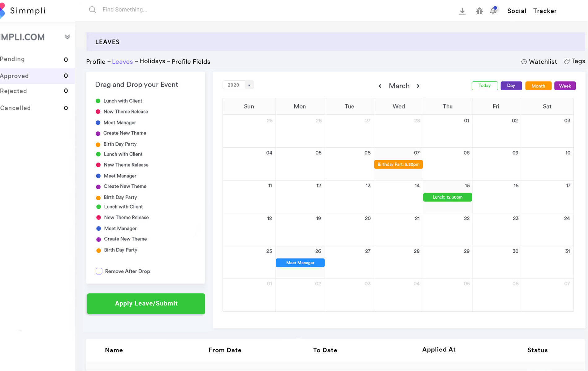This screenshot has height=371, width=588.
Task: Click orange dot beside first Birth Day Party
Action: click(98, 144)
